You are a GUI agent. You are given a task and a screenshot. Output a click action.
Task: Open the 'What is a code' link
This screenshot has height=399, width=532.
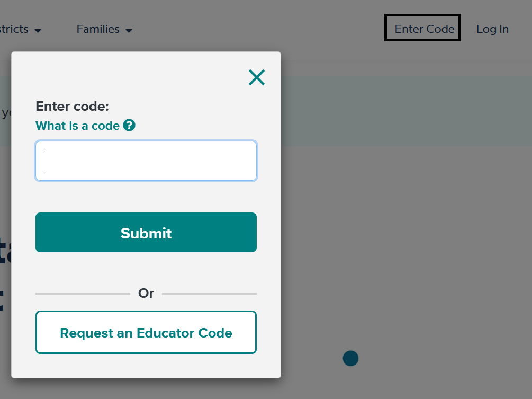(x=77, y=126)
